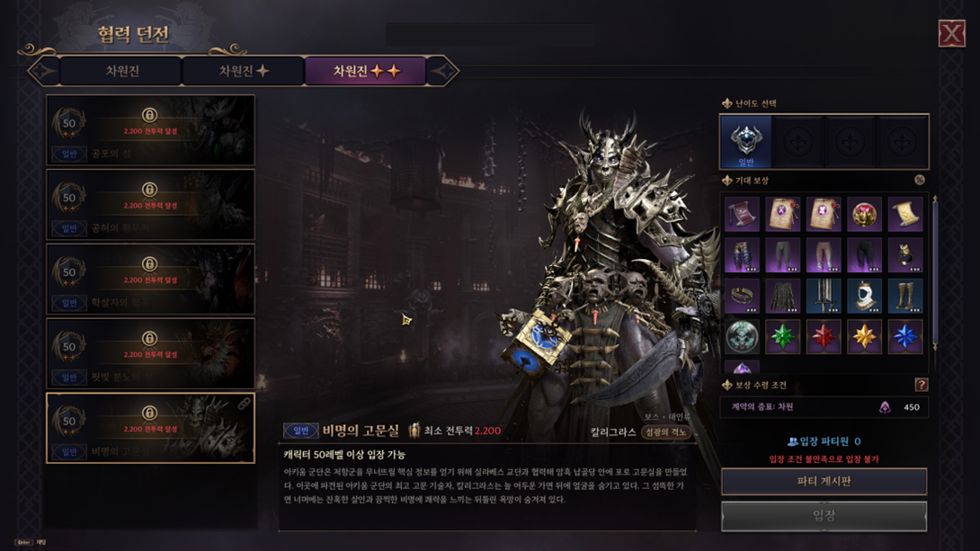Open the reward condition help question mark
Viewport: 980px width, 551px height.
921,385
